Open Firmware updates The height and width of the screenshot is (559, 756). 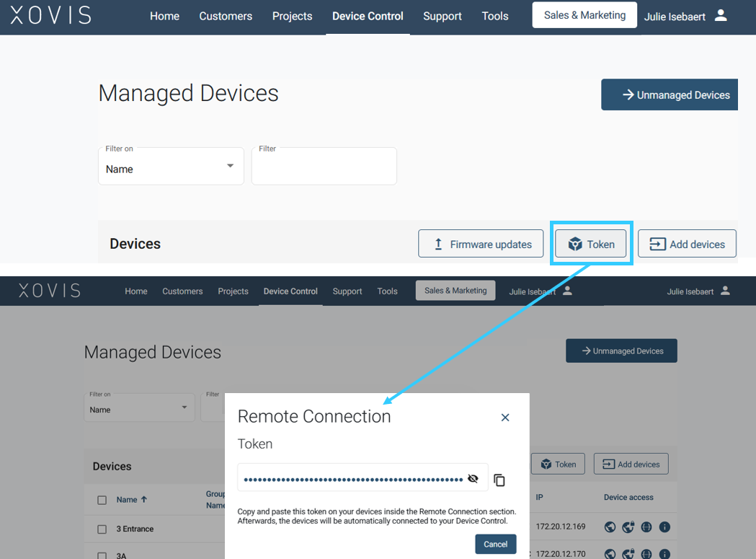[481, 244]
